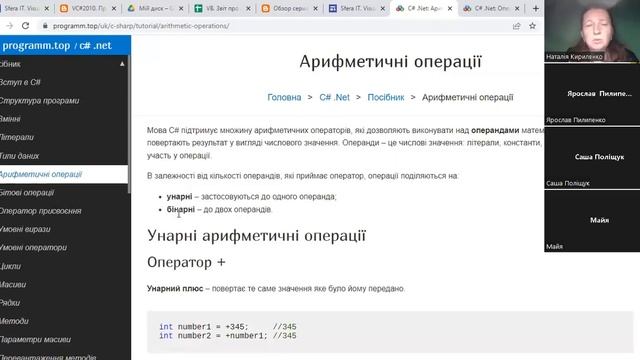Go to Посібник breadcrumb link
This screenshot has height=360, width=640.
click(386, 97)
